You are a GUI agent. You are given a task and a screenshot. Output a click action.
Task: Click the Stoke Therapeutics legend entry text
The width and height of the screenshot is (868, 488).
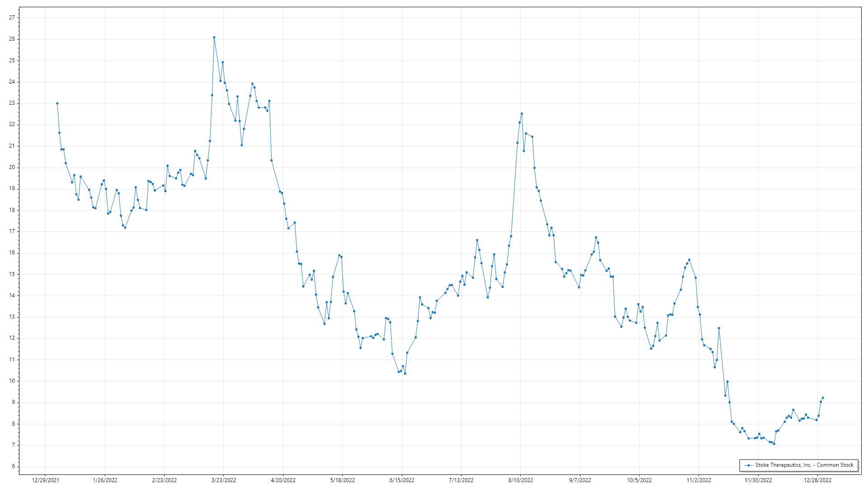point(804,465)
